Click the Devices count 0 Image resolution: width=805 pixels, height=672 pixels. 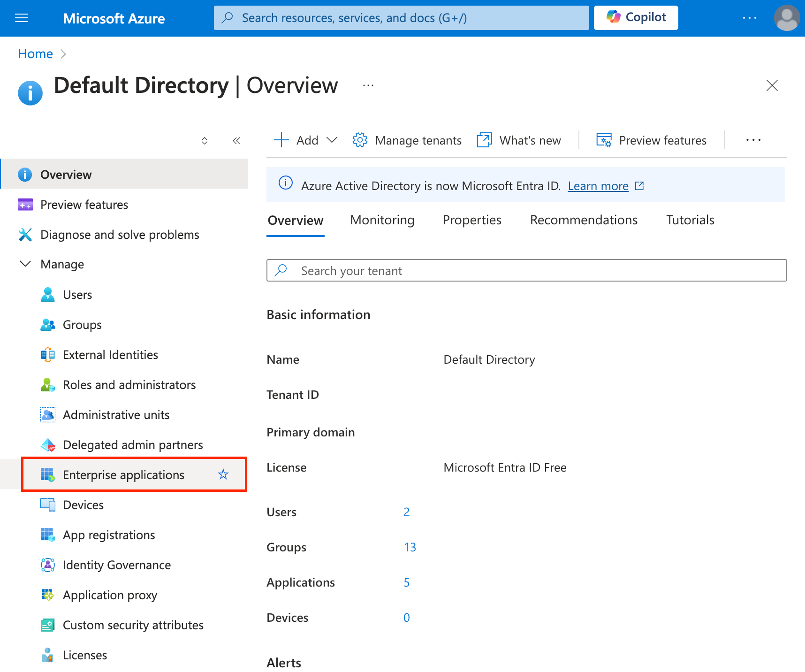[x=407, y=618]
